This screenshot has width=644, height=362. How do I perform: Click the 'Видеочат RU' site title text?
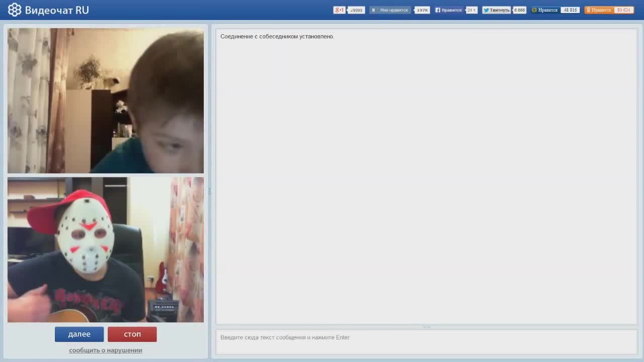pos(57,10)
